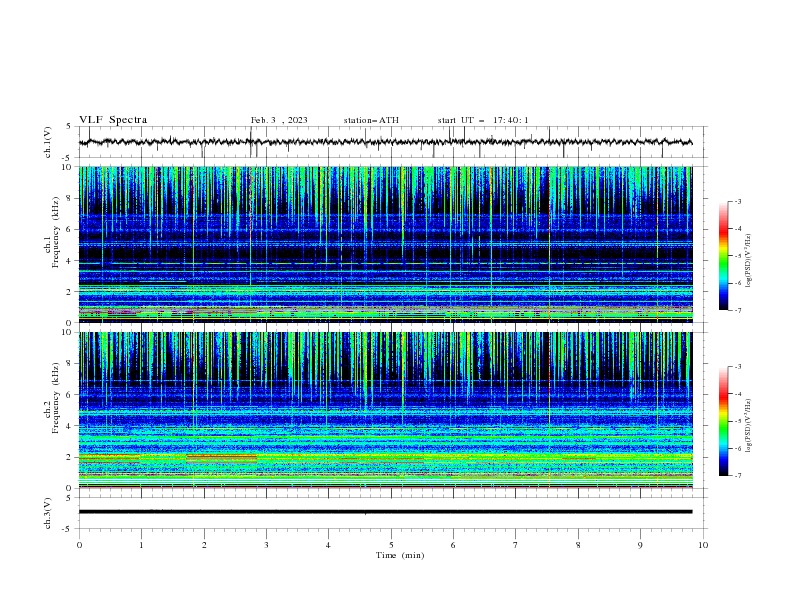Viewport: 792px width, 612px height.
Task: Click the black ch.3 voltage trace
Action: click(x=385, y=512)
